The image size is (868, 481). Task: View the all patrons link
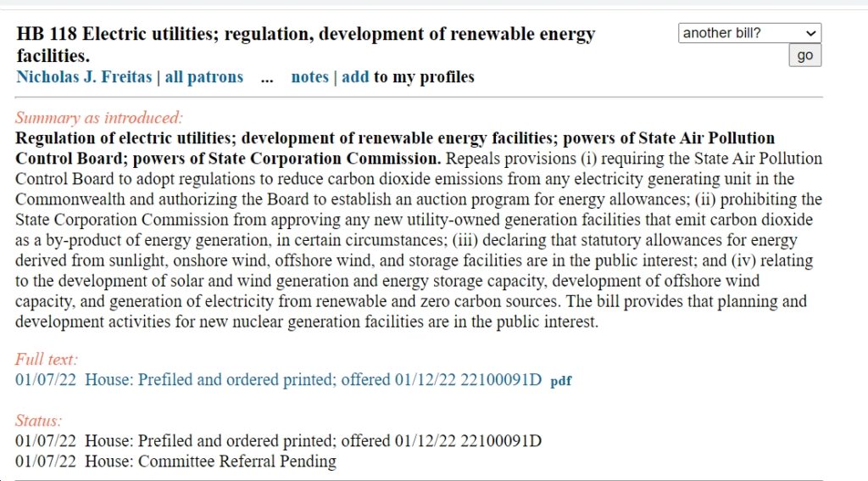coord(203,76)
